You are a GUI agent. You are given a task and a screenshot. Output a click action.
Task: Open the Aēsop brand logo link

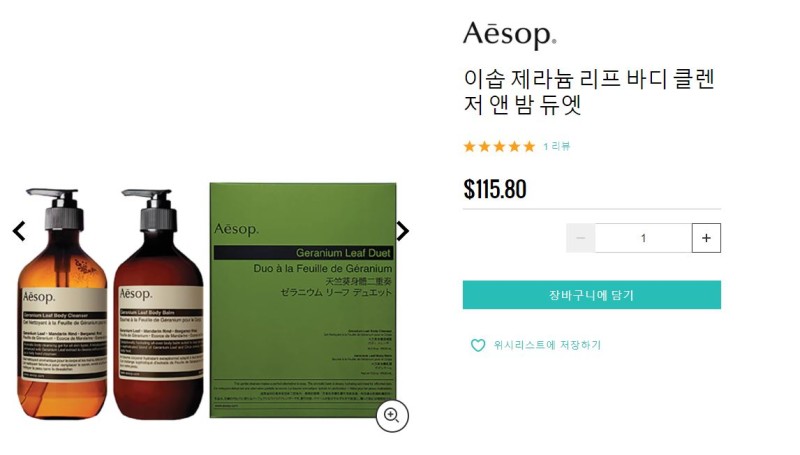510,35
